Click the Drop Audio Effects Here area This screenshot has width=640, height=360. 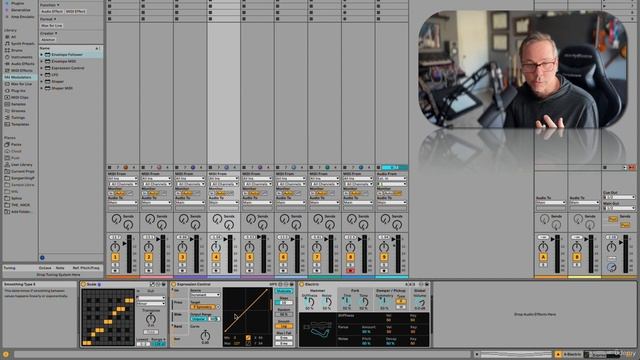click(x=535, y=315)
